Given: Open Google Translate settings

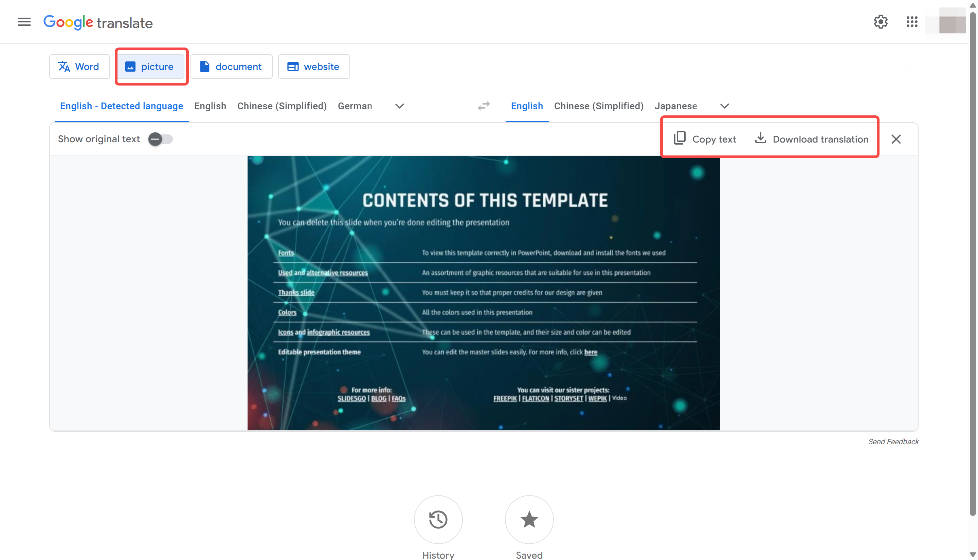Looking at the screenshot, I should point(881,22).
